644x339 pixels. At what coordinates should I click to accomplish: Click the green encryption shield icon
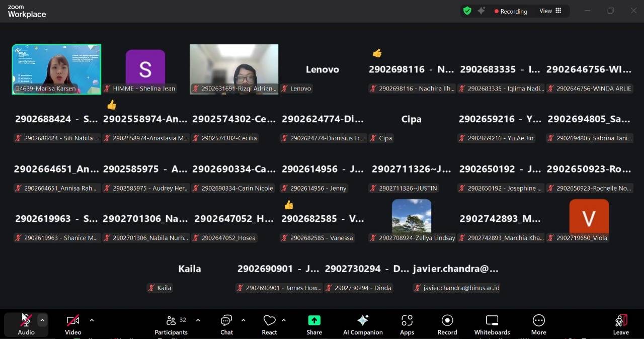(x=467, y=11)
